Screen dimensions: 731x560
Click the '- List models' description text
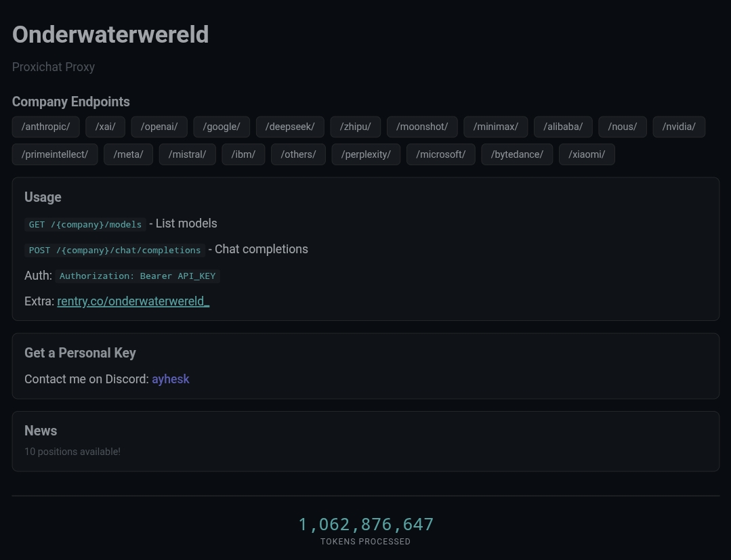point(183,223)
